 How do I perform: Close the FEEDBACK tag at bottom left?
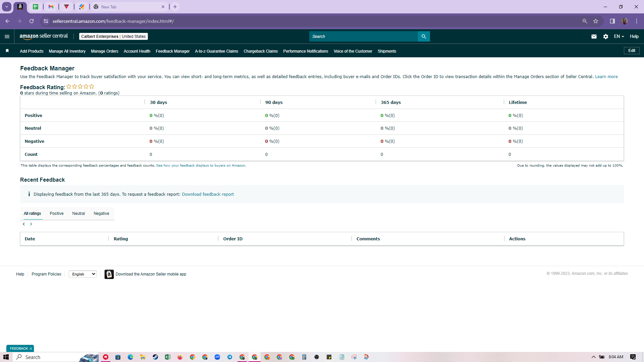click(x=31, y=349)
